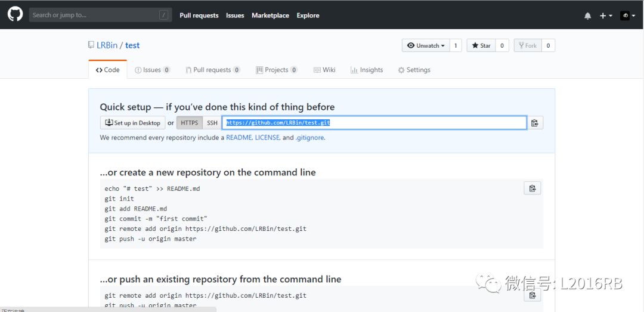Click the GitHub Octocat logo
Viewport: 644px width, 312px height.
click(x=15, y=15)
